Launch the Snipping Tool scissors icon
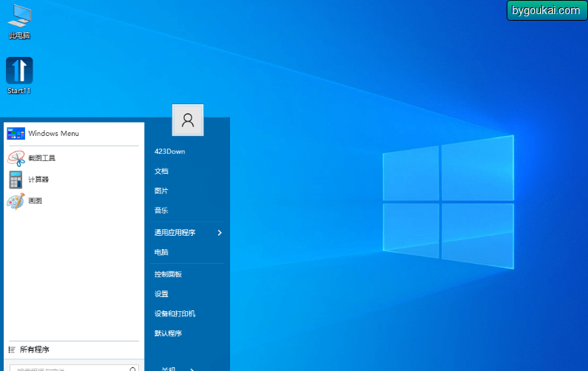 coord(16,158)
